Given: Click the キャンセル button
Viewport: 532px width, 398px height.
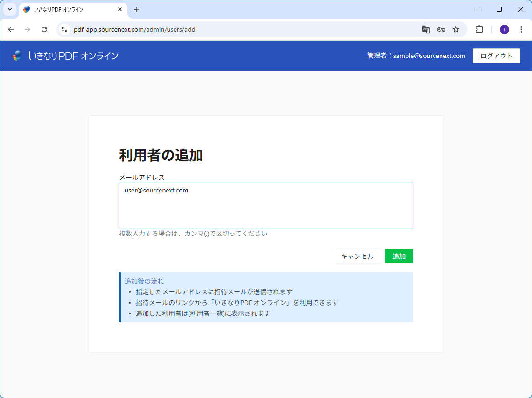Looking at the screenshot, I should tap(357, 256).
